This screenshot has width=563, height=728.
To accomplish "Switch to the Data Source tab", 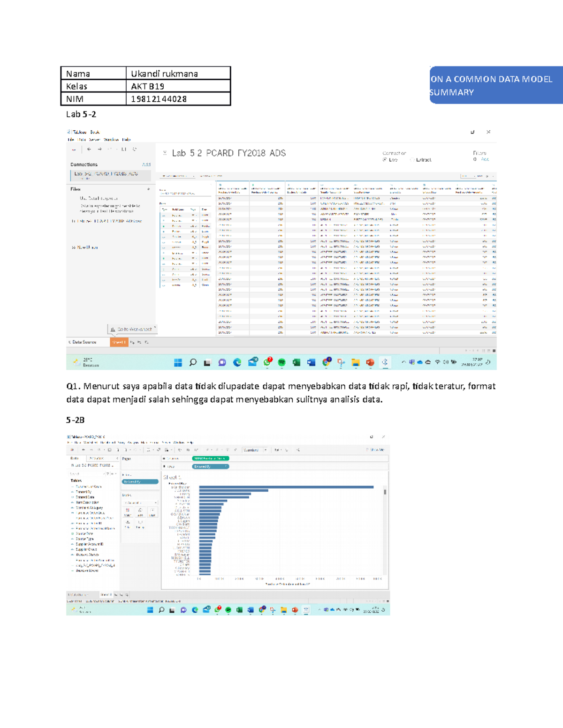I will (x=77, y=594).
